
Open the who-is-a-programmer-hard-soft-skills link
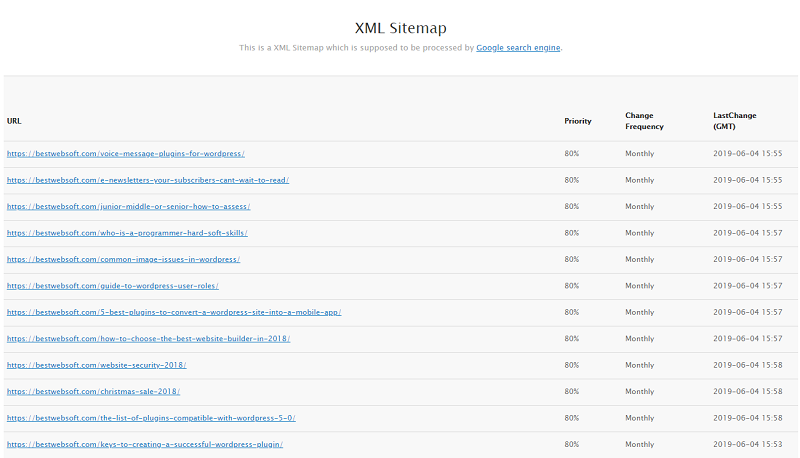coord(127,233)
